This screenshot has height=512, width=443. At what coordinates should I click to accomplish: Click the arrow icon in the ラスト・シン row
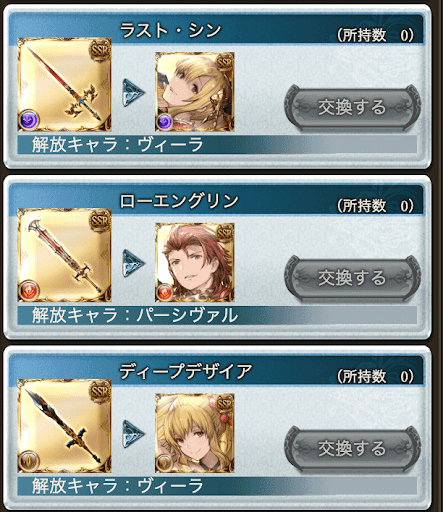click(x=133, y=93)
